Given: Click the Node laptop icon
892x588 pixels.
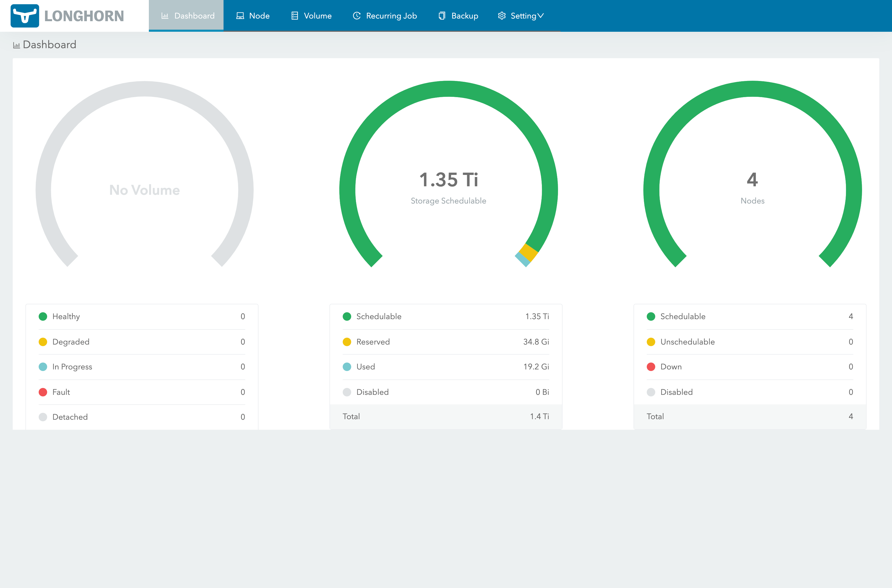Looking at the screenshot, I should click(240, 16).
